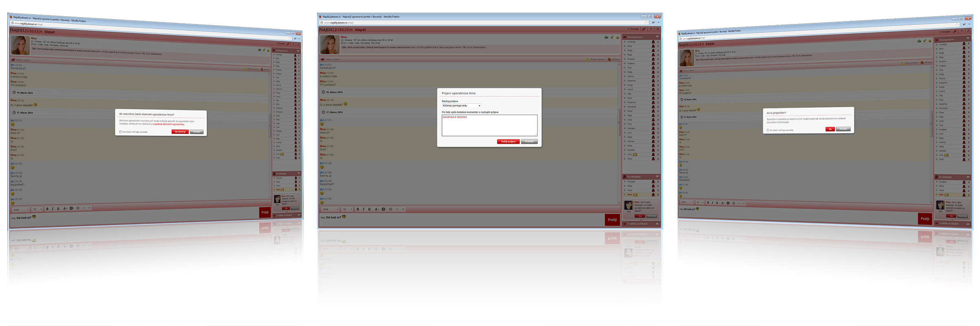Viewport: 980px width, 326px height.
Task: Open Arial font dropdown in middle chat toolbar
Action: tap(330, 209)
